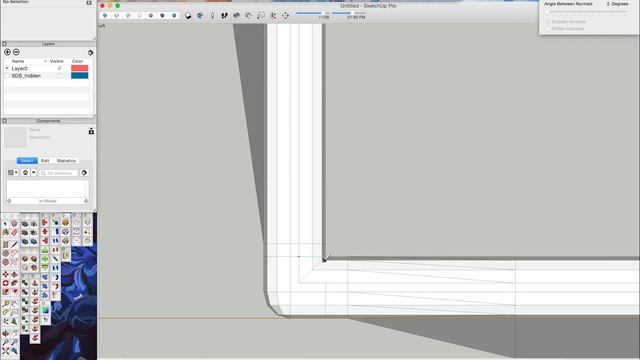Switch to the Statistics tab in Components
The height and width of the screenshot is (360, 640).
(x=66, y=160)
